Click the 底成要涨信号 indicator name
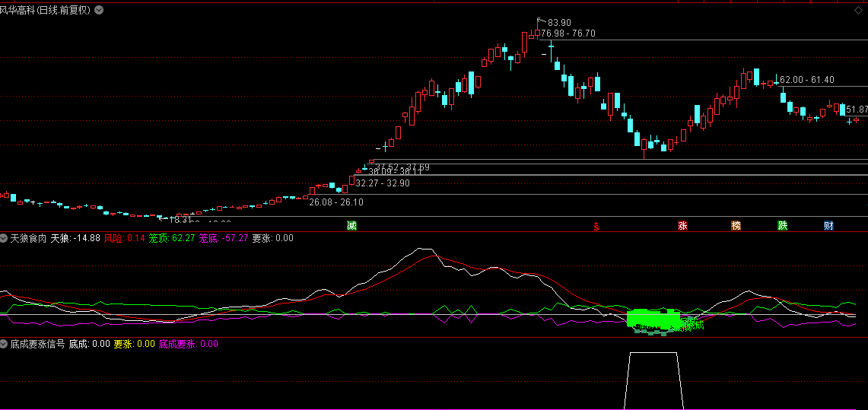Viewport: 868px width, 410px height. pyautogui.click(x=37, y=344)
